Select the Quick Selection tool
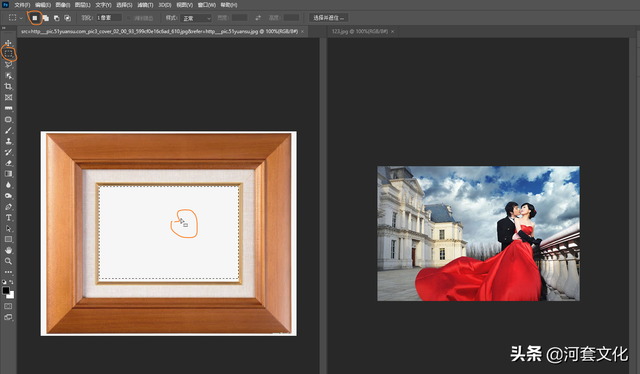Viewport: 640px width, 374px height. (8, 76)
